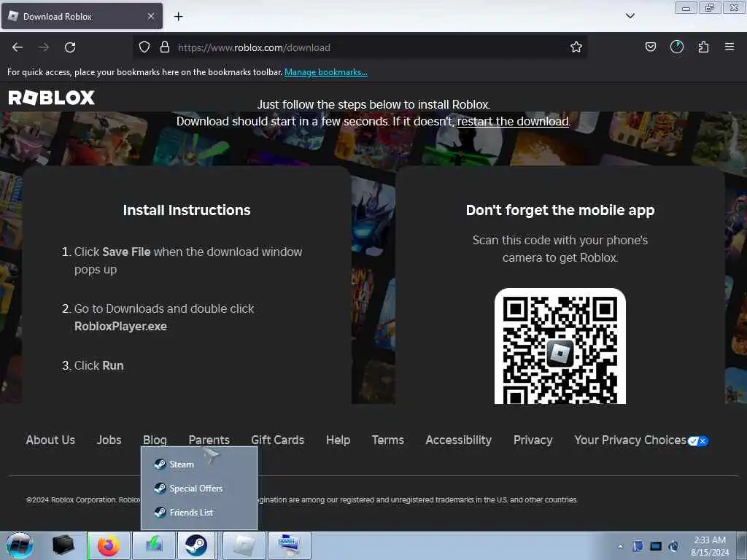The width and height of the screenshot is (747, 560).
Task: Open the extensions puzzle-piece icon
Action: 703,47
